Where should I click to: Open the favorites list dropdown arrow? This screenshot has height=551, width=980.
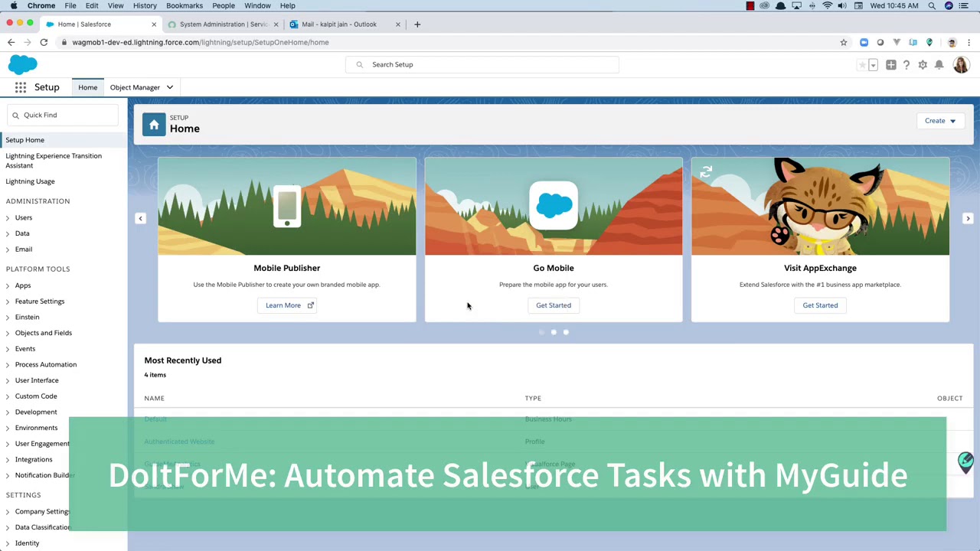[x=873, y=65]
